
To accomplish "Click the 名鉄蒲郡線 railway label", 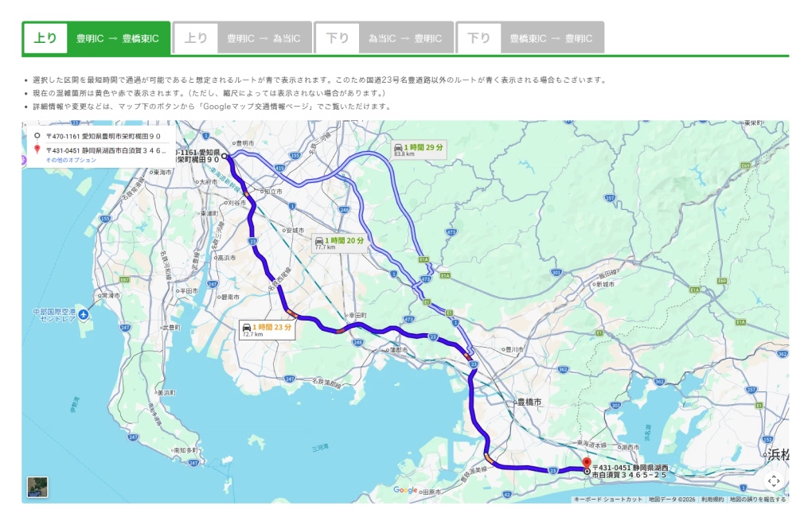I will tap(326, 383).
